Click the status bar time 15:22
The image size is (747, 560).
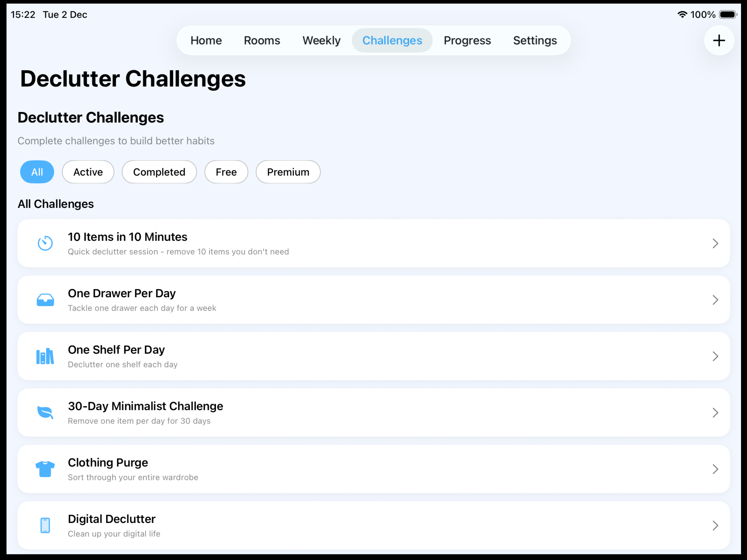coord(23,14)
